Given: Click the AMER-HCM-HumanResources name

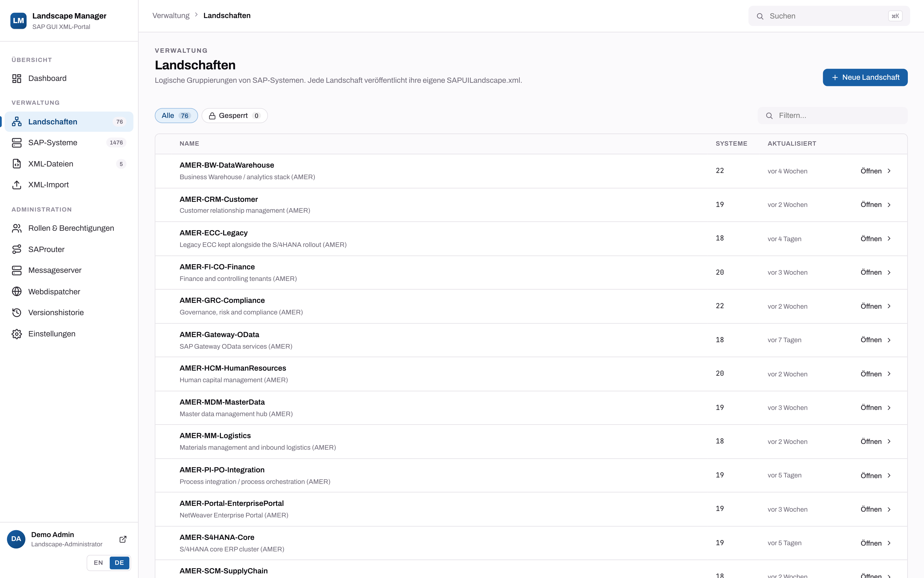Looking at the screenshot, I should coord(233,368).
